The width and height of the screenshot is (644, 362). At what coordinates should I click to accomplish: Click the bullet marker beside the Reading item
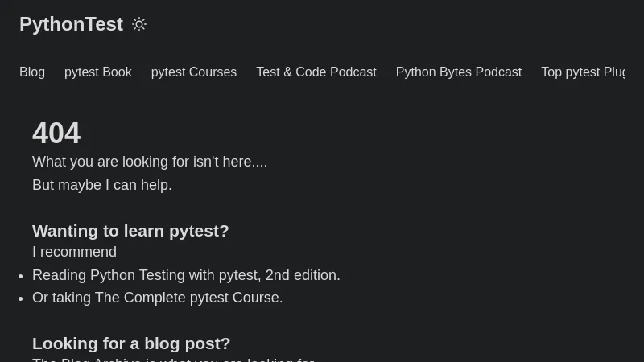20,276
